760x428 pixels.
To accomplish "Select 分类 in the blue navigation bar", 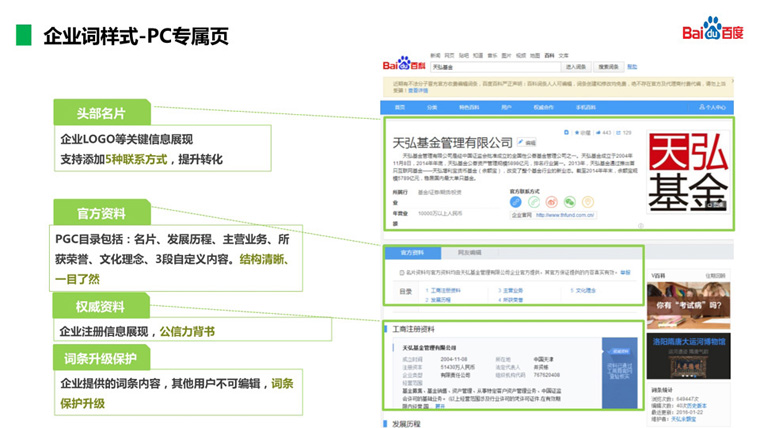I will (432, 107).
